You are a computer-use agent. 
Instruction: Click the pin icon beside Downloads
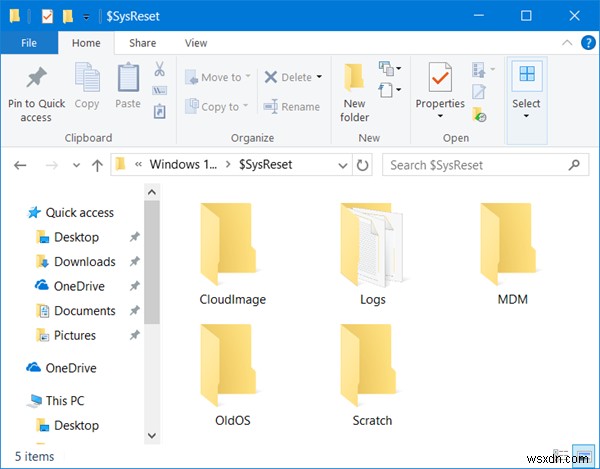(134, 262)
